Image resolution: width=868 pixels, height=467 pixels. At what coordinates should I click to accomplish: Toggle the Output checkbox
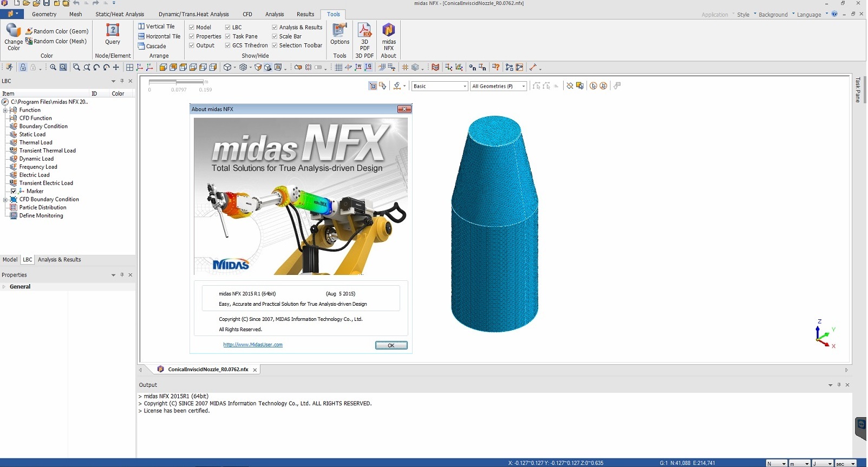[x=192, y=45]
